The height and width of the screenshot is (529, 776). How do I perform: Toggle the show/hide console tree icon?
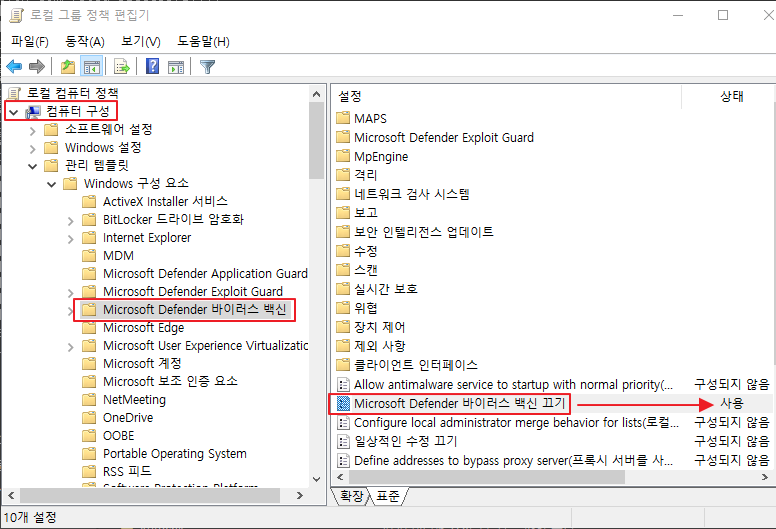pos(92,66)
